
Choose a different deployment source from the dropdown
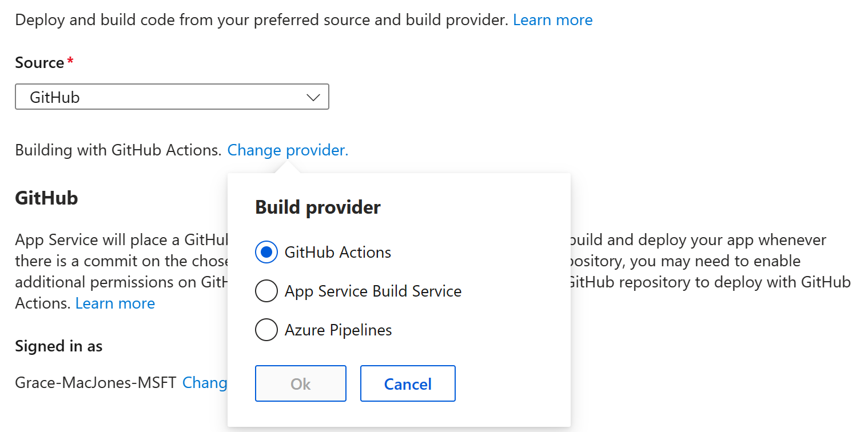coord(172,96)
